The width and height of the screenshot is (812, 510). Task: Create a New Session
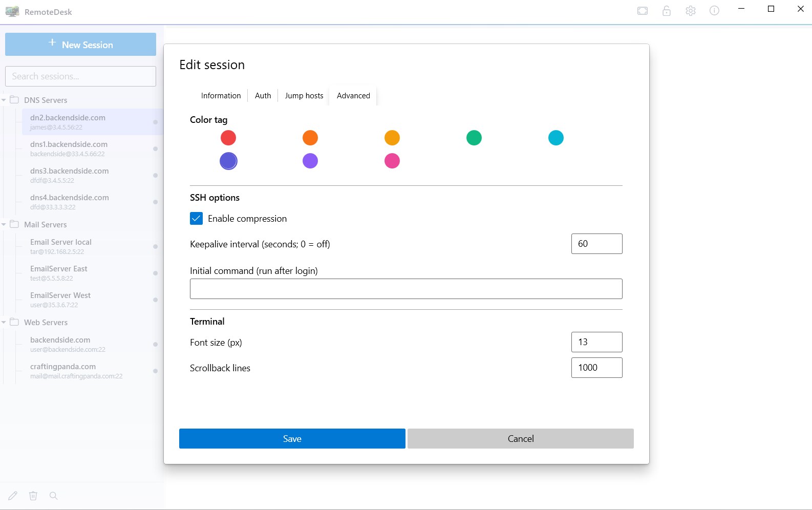(81, 45)
